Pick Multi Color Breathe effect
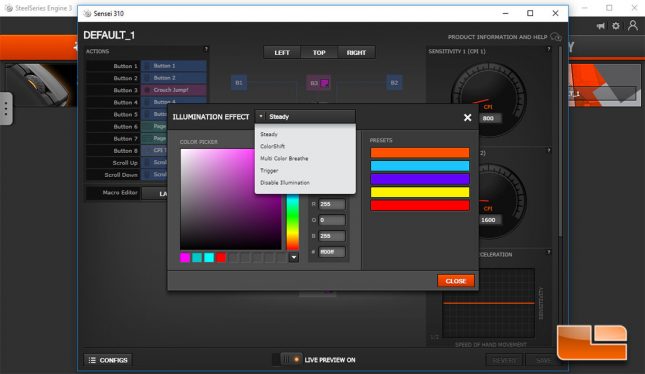The height and width of the screenshot is (374, 645). [284, 158]
